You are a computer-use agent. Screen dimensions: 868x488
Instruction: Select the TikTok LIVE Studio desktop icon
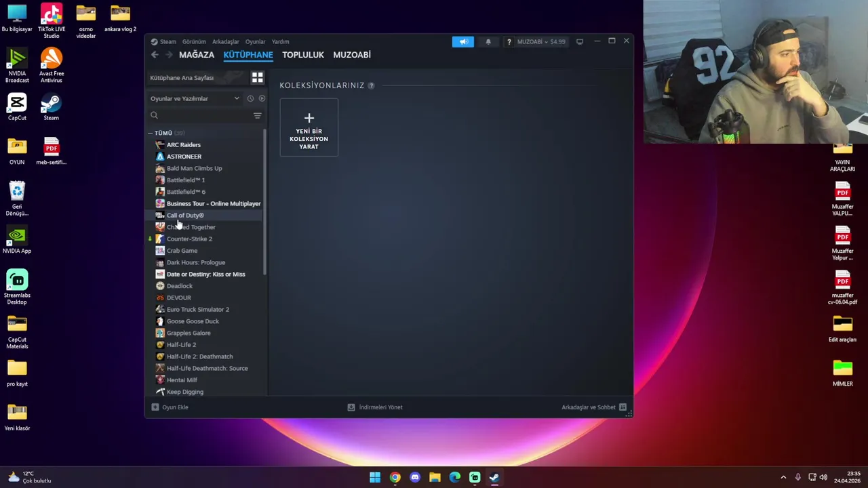52,21
